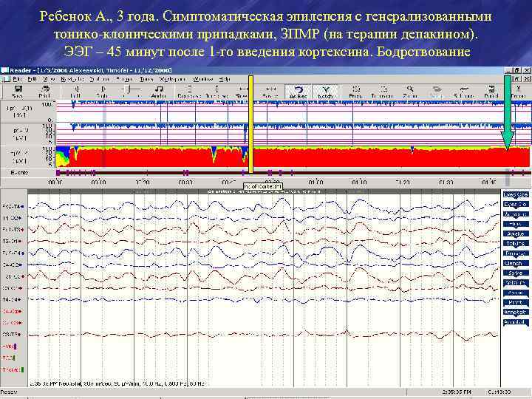Open the View menu
Image resolution: width=532 pixels, height=399 pixels.
tap(49, 79)
